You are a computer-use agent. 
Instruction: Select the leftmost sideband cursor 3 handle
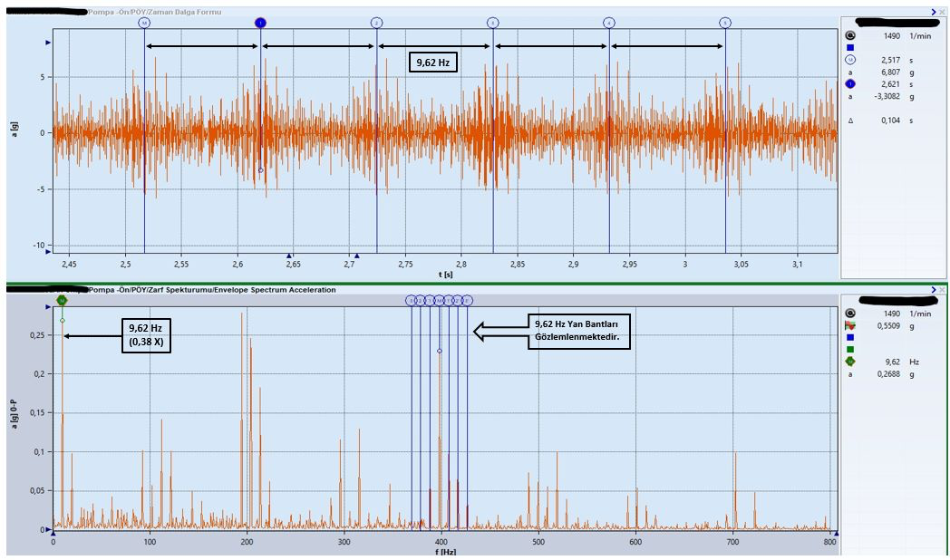pos(412,300)
